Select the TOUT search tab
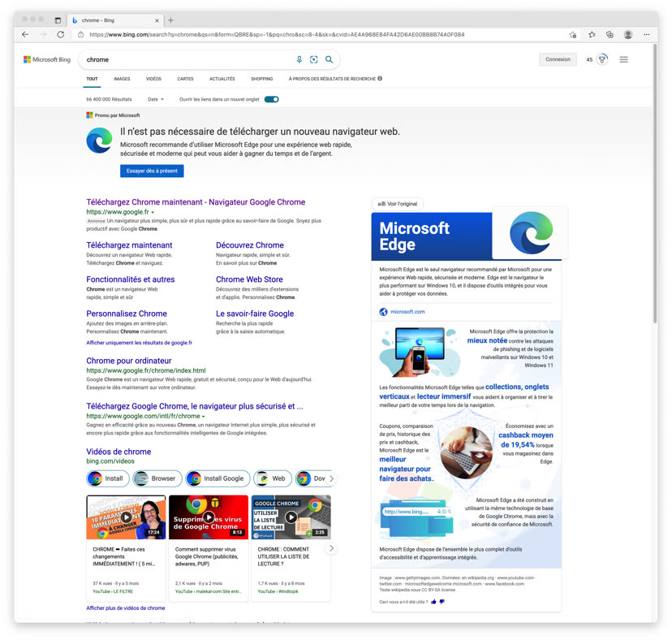The image size is (672, 640). click(x=92, y=79)
